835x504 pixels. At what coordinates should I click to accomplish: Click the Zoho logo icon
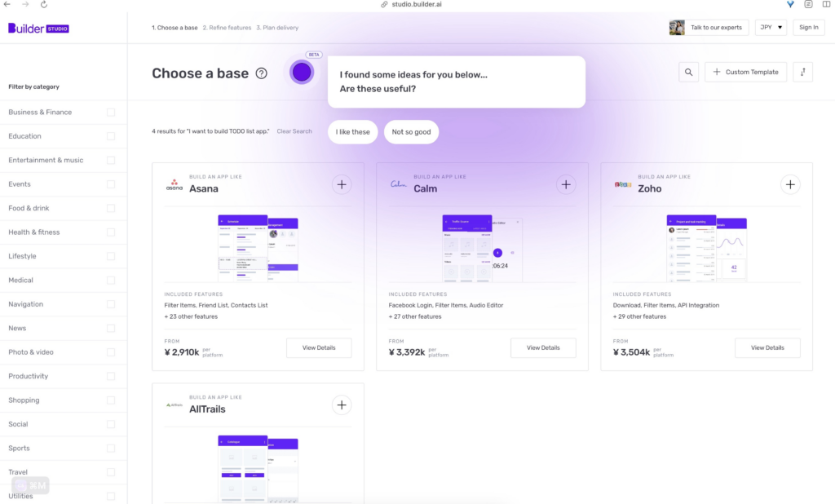(623, 185)
